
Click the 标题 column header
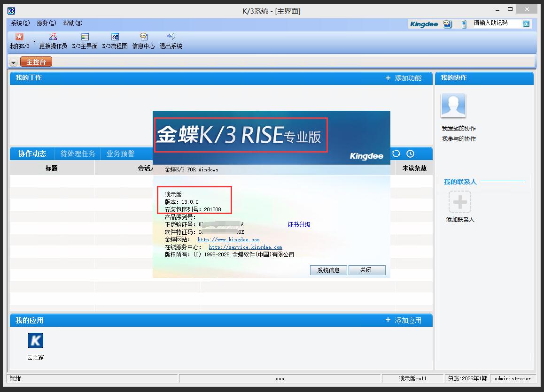51,168
